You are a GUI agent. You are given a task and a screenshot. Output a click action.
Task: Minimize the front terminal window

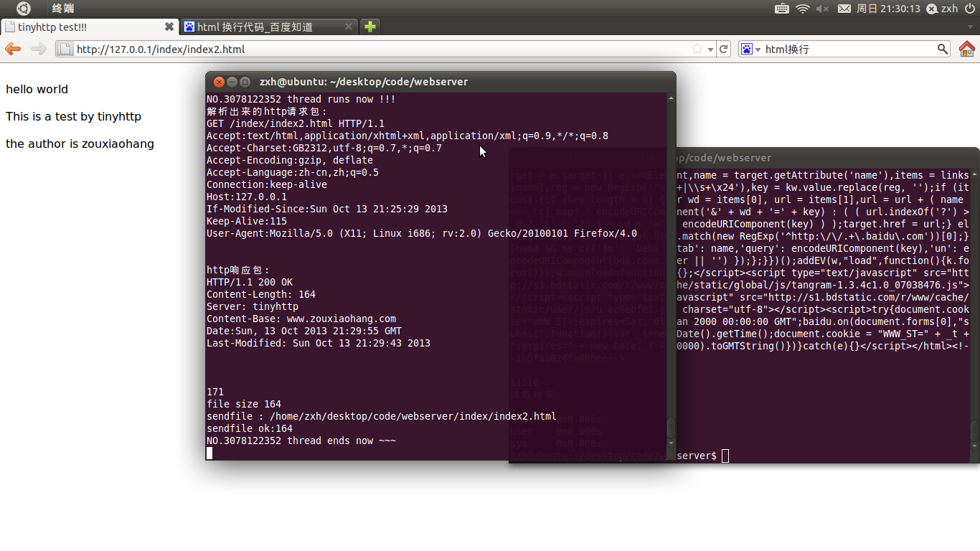coord(232,82)
